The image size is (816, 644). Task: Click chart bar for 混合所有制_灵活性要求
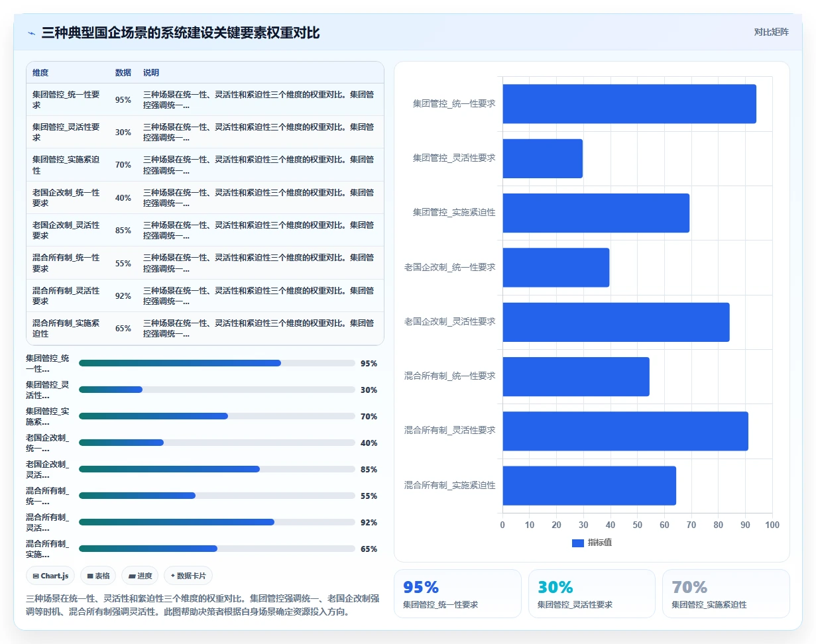point(625,431)
